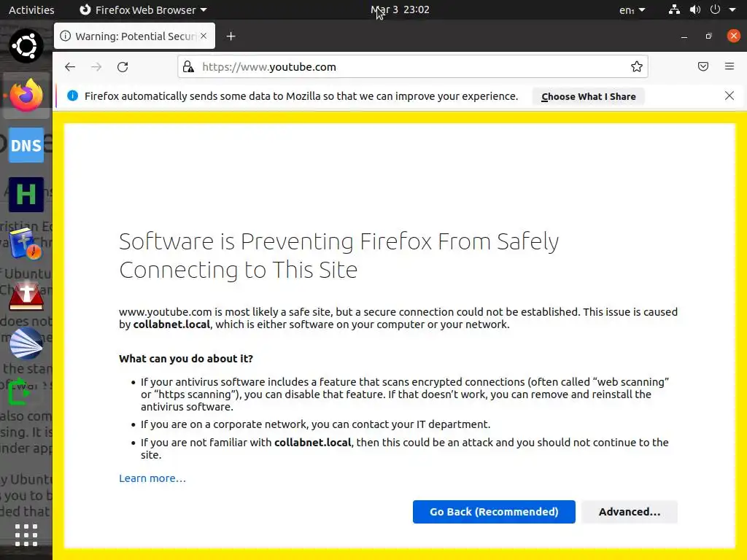747x560 pixels.
Task: Dismiss the Mozilla data notification bar
Action: coord(729,96)
